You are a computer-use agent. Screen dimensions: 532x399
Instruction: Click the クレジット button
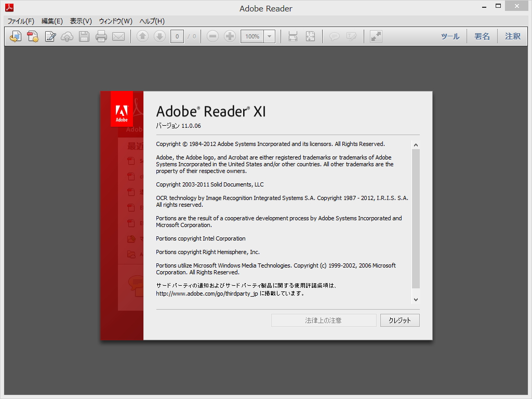point(400,320)
